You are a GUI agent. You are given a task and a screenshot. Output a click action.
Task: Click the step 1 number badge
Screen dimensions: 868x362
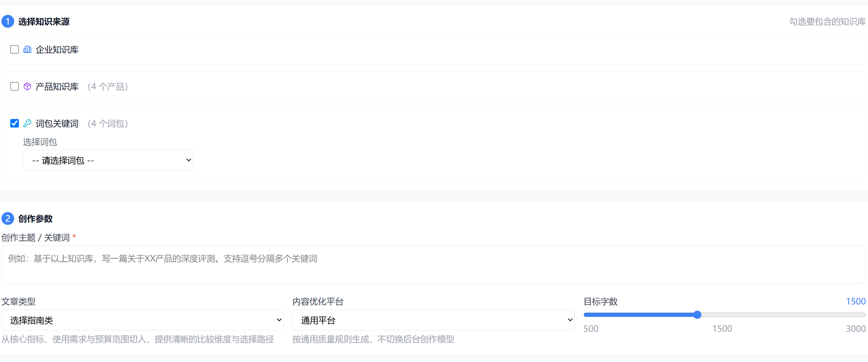coord(8,22)
